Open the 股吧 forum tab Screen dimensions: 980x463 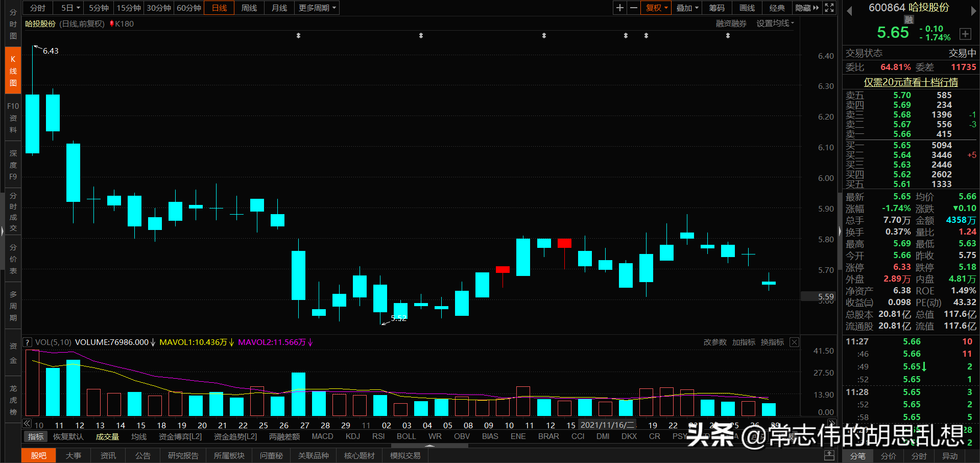pyautogui.click(x=38, y=455)
